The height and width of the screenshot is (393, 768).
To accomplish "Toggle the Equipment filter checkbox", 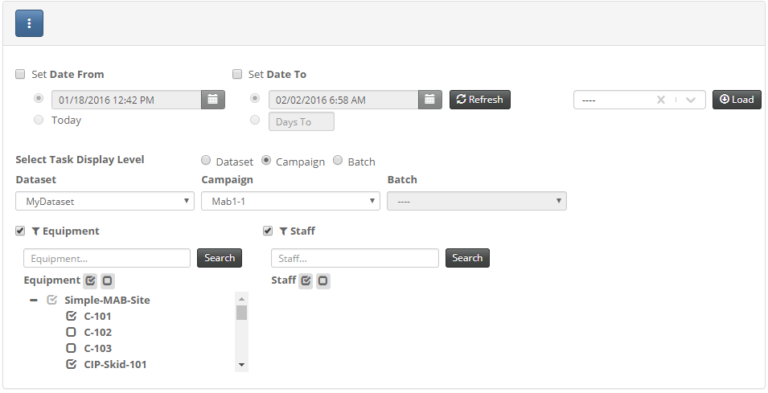I will click(x=20, y=231).
